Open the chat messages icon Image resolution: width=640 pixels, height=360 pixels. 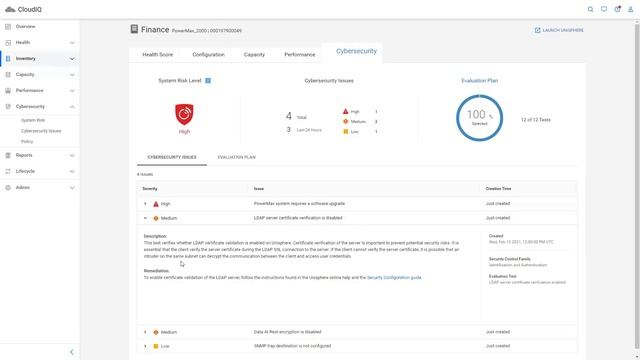(x=604, y=9)
